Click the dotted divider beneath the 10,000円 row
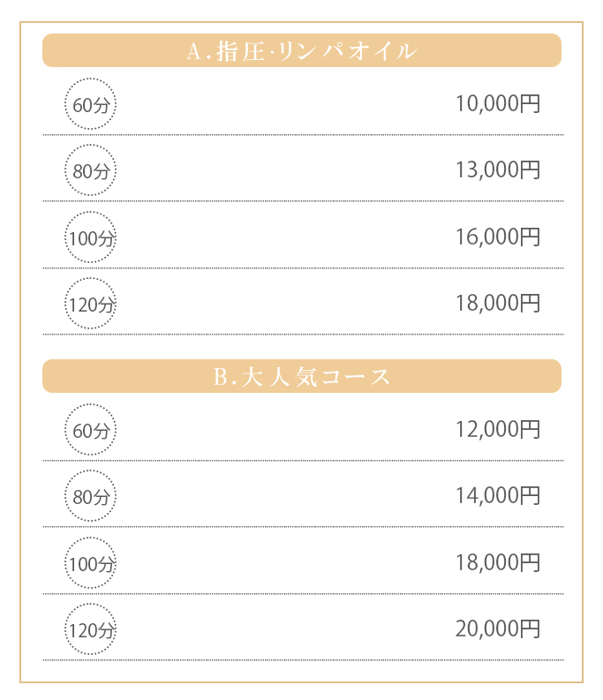This screenshot has height=700, width=603. (x=302, y=135)
